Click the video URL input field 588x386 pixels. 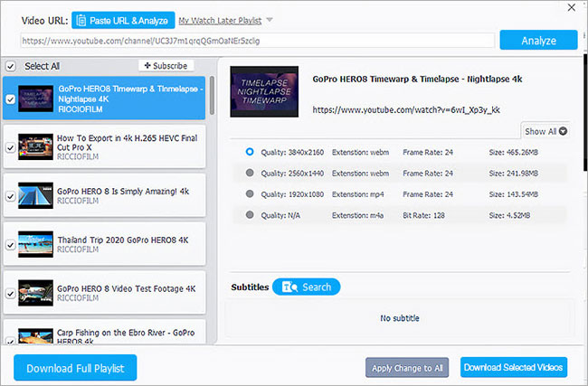[258, 41]
